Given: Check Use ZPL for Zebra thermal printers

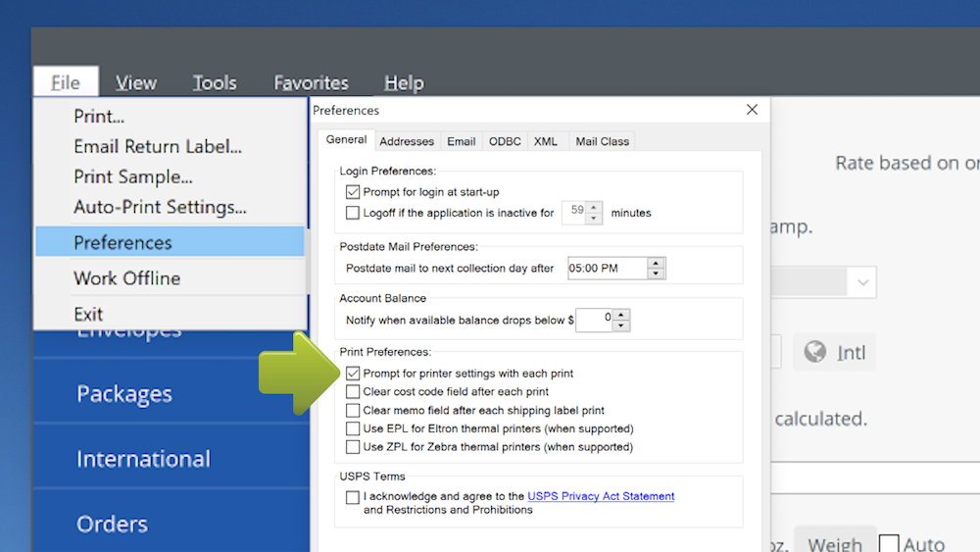Looking at the screenshot, I should click(353, 447).
